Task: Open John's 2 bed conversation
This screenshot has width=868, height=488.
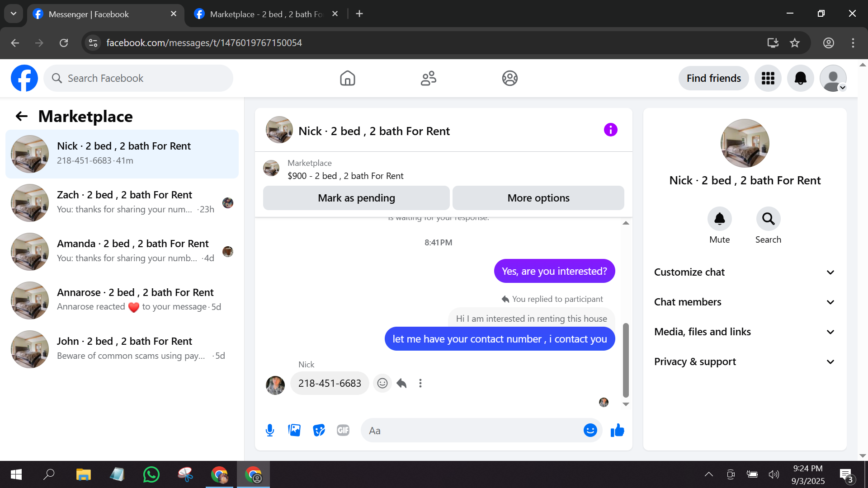Action: click(x=122, y=349)
